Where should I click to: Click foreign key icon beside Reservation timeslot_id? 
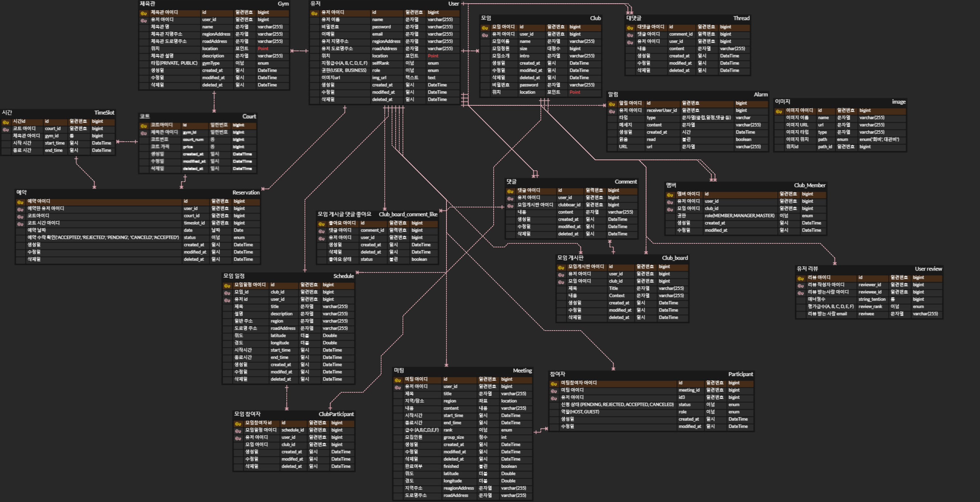point(20,223)
